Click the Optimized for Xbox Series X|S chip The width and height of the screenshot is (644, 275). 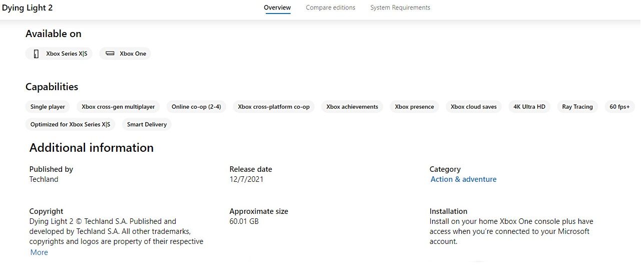click(x=70, y=124)
